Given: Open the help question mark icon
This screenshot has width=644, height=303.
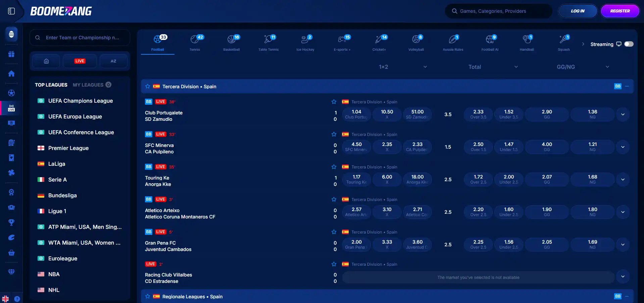Looking at the screenshot, I should point(17,299).
